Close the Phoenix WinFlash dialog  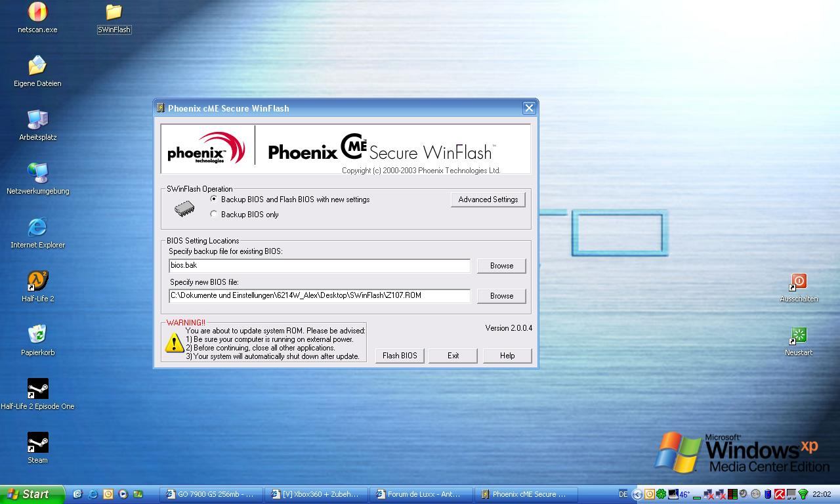(x=529, y=108)
